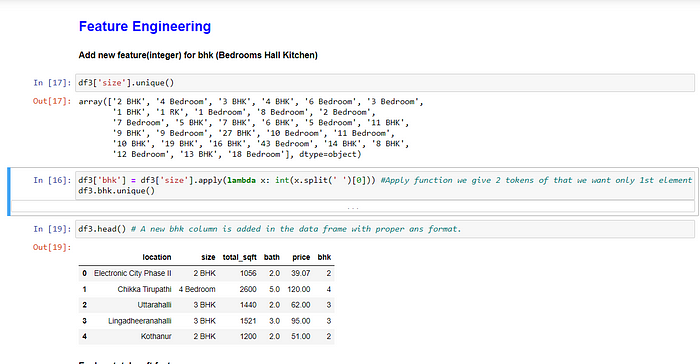Click the Out[19] output prompt
The height and width of the screenshot is (364, 700).
click(x=52, y=247)
